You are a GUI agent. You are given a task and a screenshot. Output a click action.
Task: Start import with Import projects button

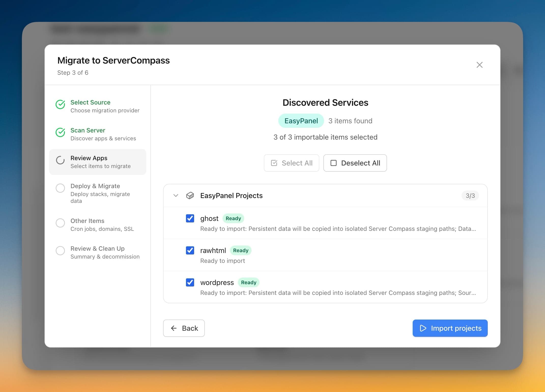[x=450, y=328]
